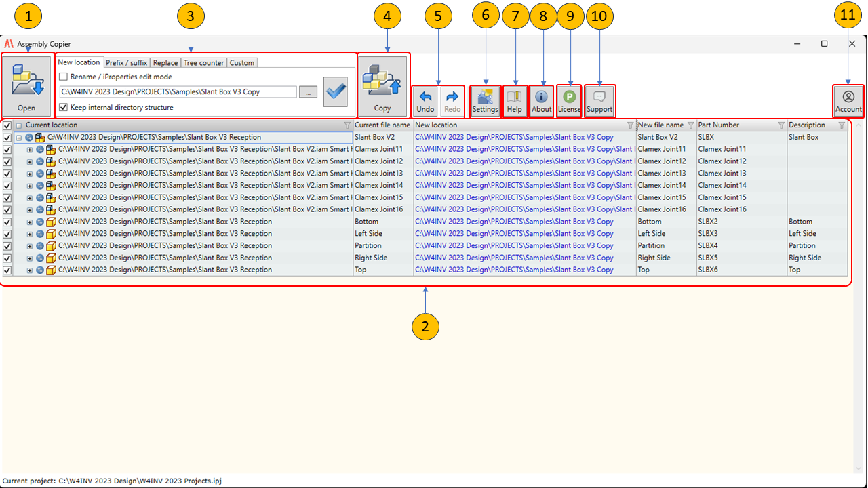Click the New location cell for Bottom row
This screenshot has width=868, height=488.
pyautogui.click(x=525, y=222)
